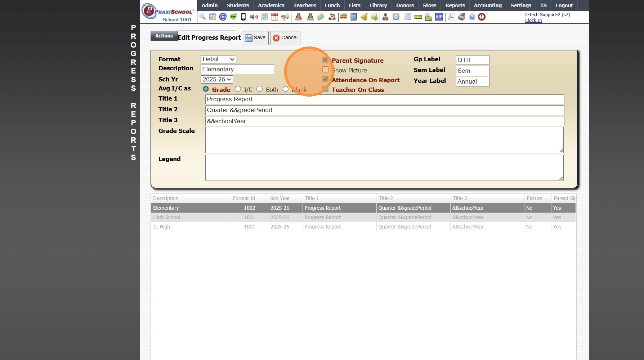The image size is (644, 360).
Task: Click the magnifying glass search icon
Action: click(x=202, y=17)
